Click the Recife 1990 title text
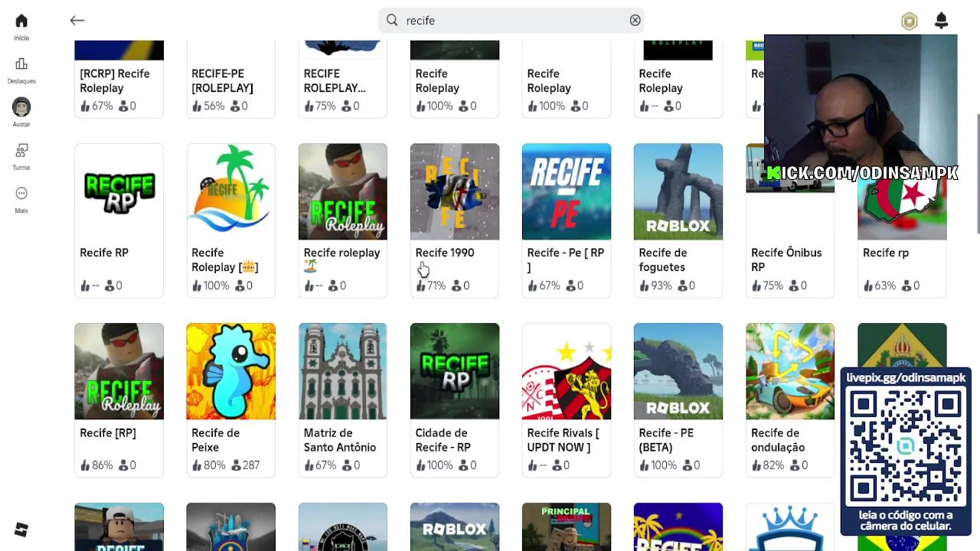Image resolution: width=980 pixels, height=551 pixels. (445, 253)
